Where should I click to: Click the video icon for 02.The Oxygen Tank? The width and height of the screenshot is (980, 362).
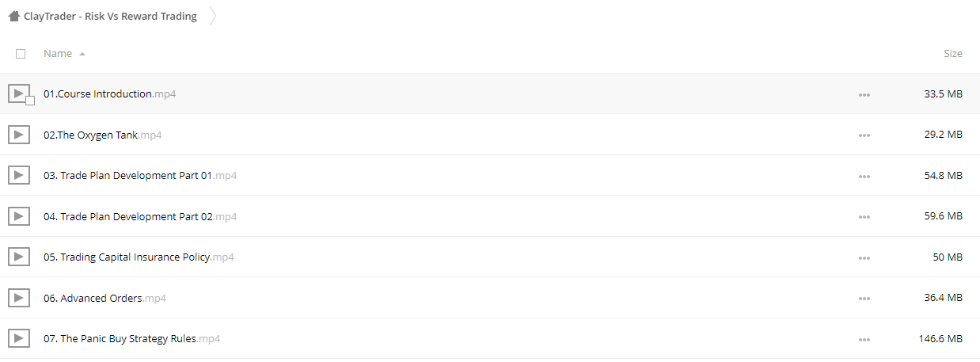point(19,135)
